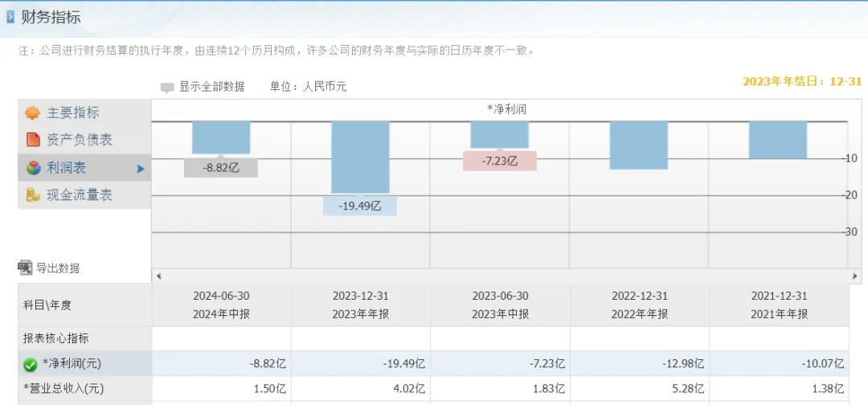Click the pink -7.23亿 chart label

point(499,162)
